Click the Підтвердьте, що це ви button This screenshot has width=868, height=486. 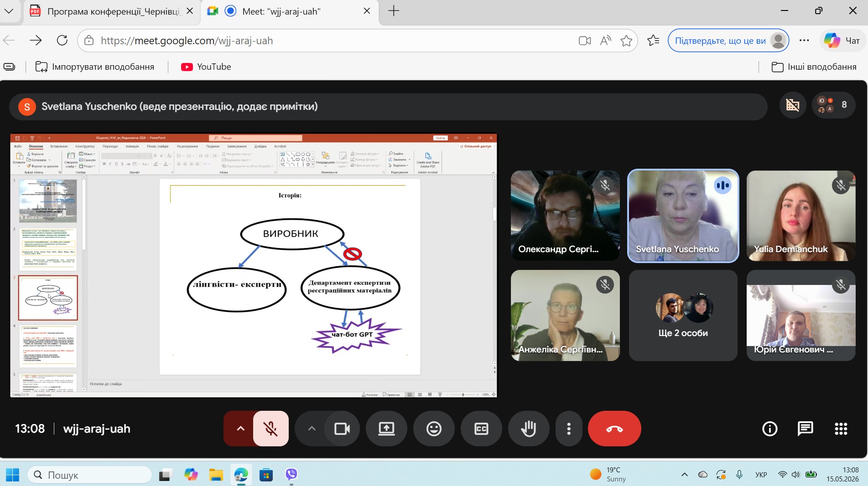(x=728, y=41)
